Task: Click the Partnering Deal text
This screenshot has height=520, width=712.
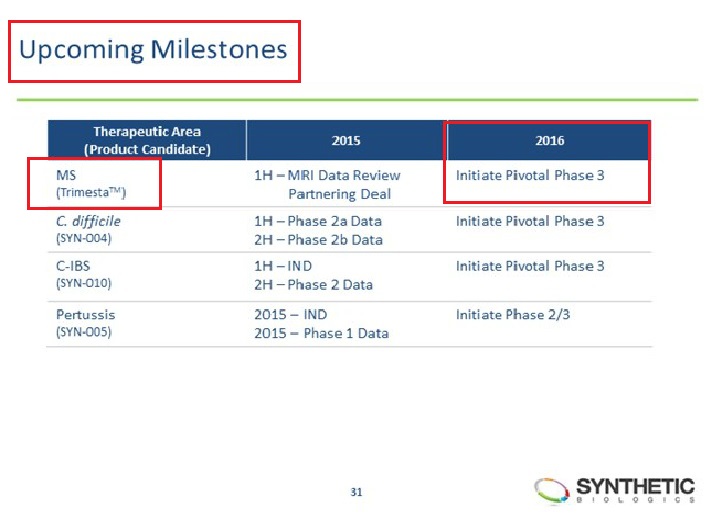Action: [339, 194]
